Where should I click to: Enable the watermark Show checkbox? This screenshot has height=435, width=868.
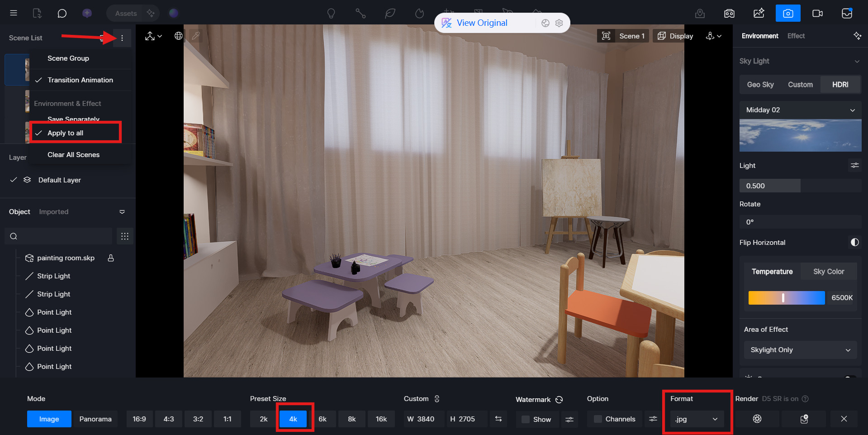(526, 419)
